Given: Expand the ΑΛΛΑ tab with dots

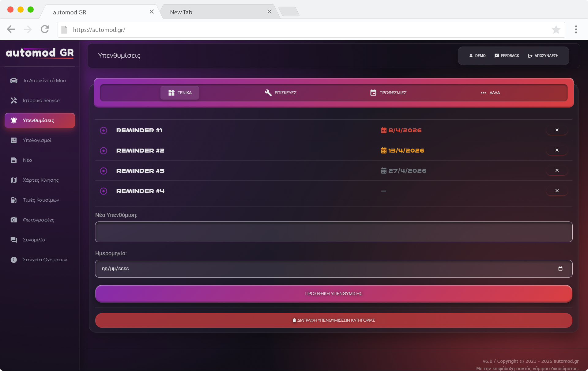Looking at the screenshot, I should [490, 93].
